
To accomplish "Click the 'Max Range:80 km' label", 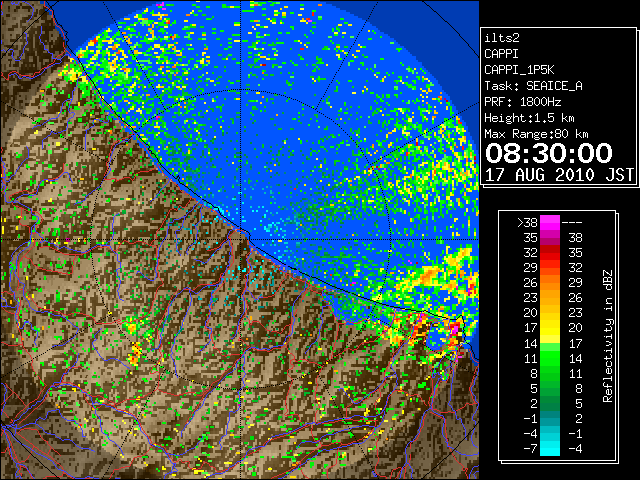I will (536, 134).
